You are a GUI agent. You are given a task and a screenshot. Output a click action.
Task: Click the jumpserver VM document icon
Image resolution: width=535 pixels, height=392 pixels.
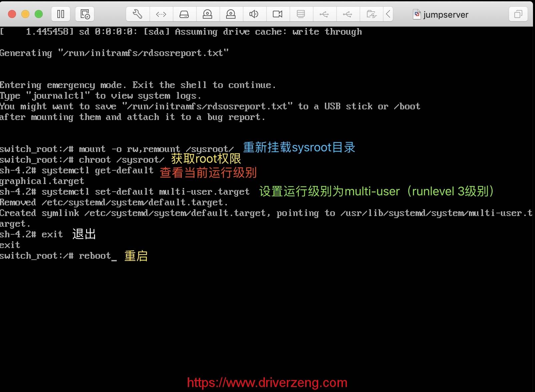[x=417, y=14]
